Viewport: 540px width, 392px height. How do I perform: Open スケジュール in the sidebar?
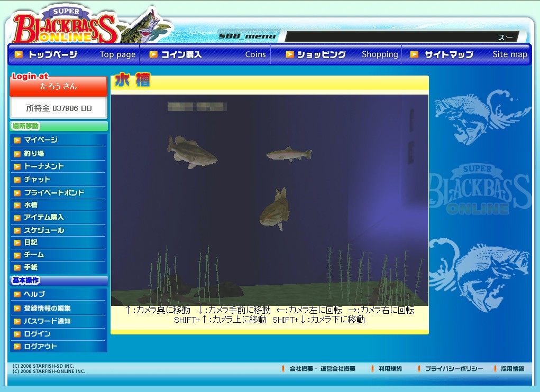pos(44,230)
